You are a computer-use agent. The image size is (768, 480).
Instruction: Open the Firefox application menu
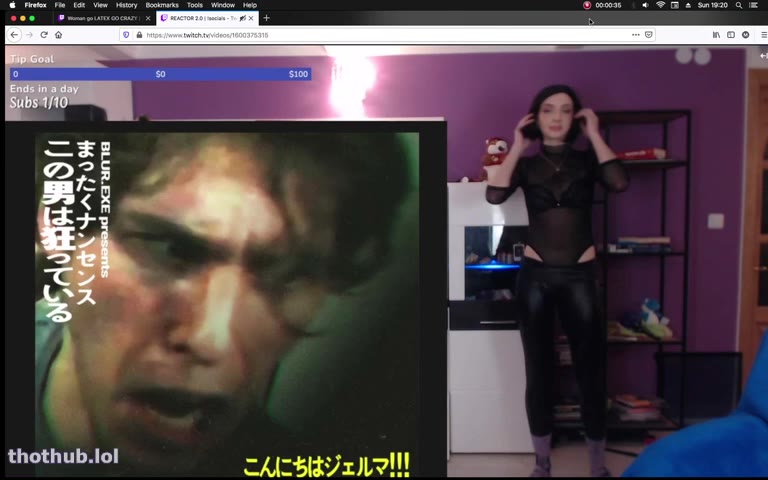click(x=35, y=5)
